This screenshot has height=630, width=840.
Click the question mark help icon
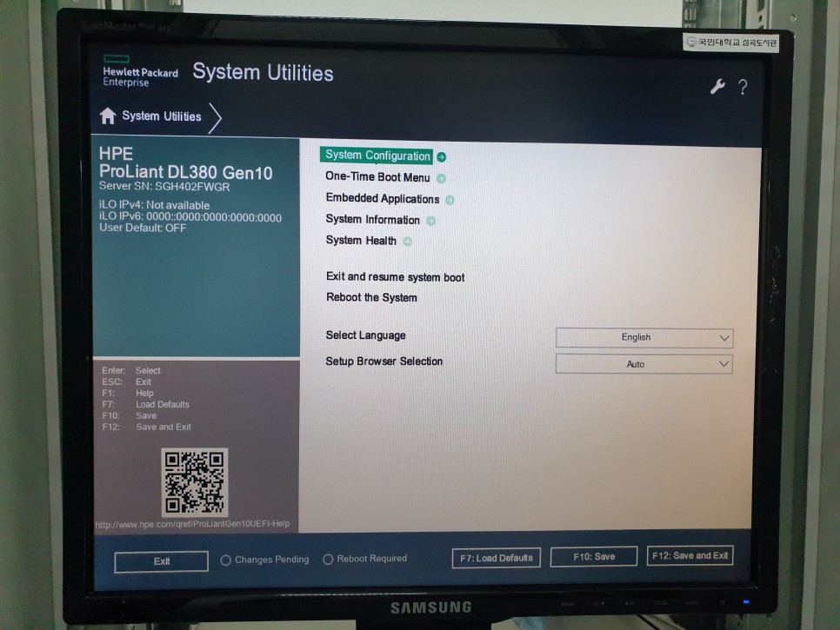[743, 87]
